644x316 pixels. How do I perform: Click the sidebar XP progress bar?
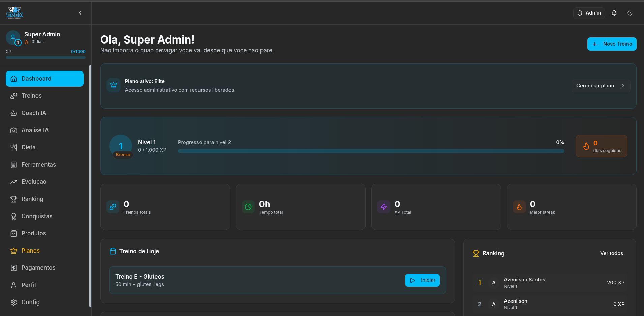point(45,57)
